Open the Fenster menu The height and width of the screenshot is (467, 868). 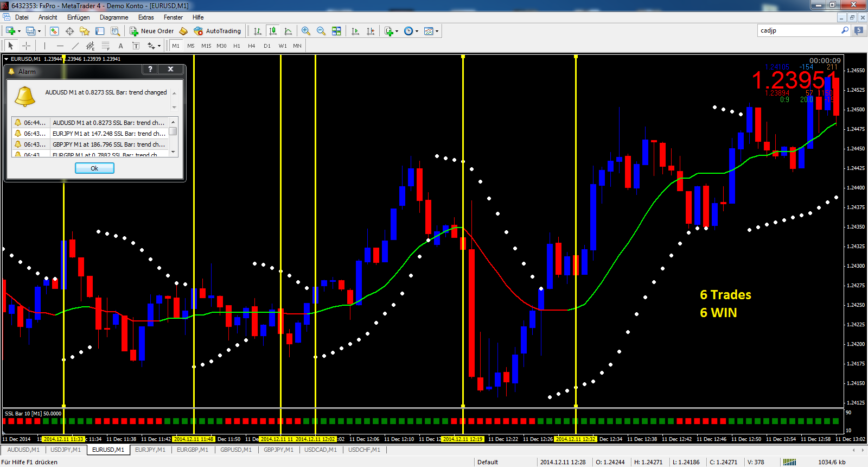173,17
